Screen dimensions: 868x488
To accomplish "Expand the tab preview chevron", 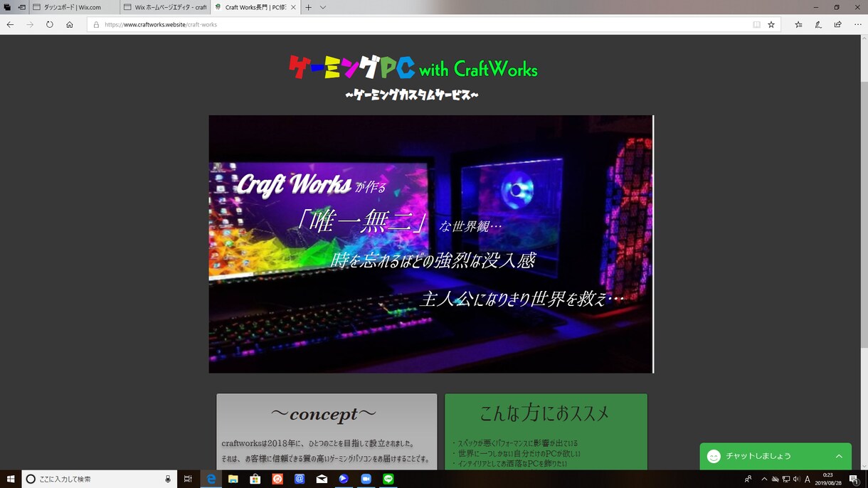I will (322, 7).
